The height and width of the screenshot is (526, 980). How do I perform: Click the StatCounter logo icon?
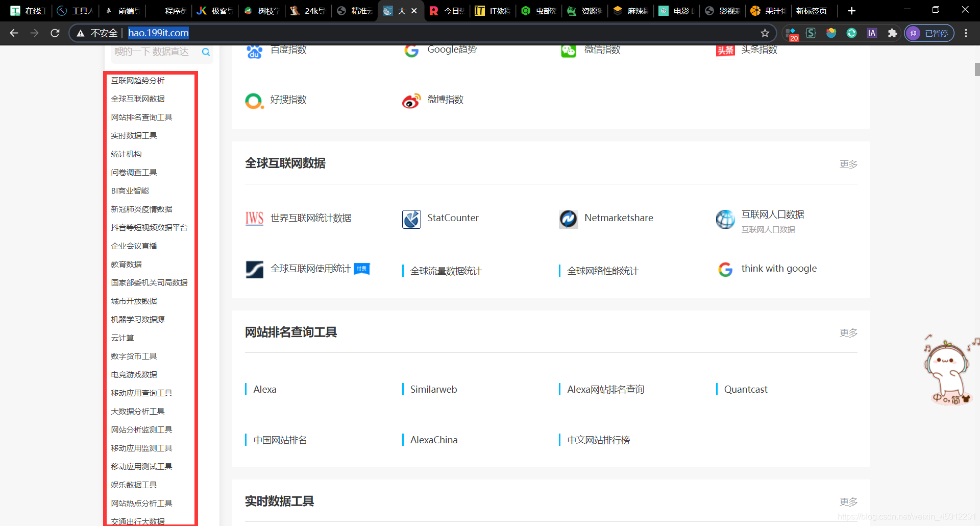411,219
